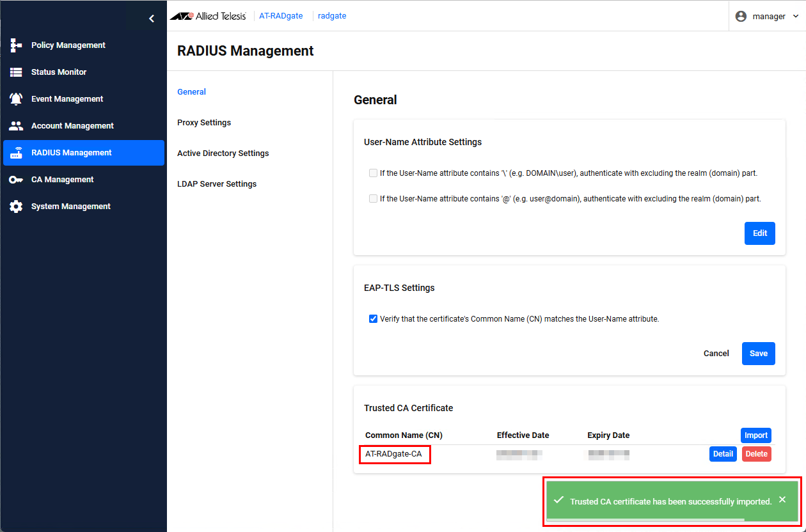Switch to LDAP Server Settings tab
Viewport: 806px width, 532px height.
pos(217,184)
